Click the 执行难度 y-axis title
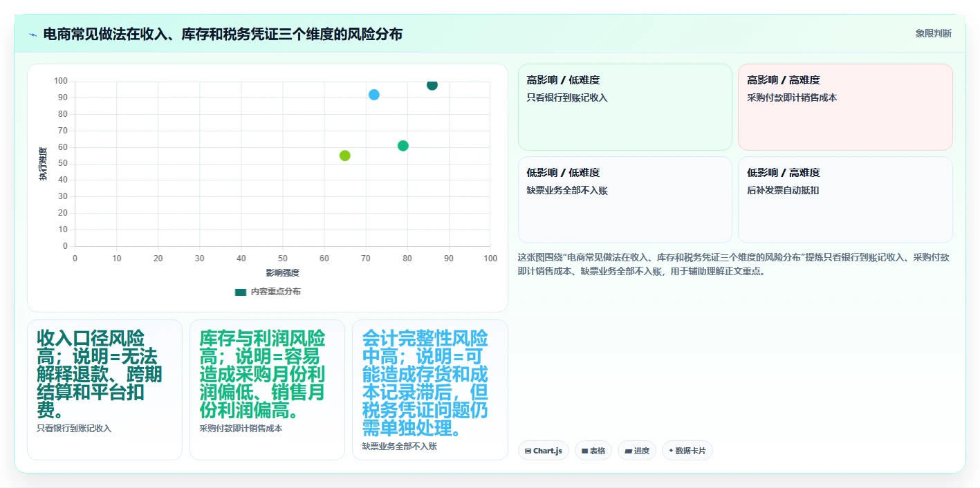 tap(43, 164)
